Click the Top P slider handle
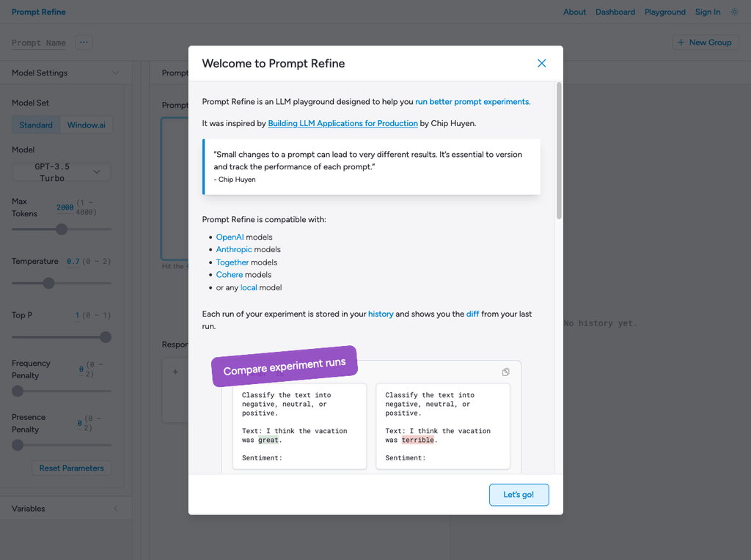Viewport: 751px width, 560px height. click(x=106, y=337)
